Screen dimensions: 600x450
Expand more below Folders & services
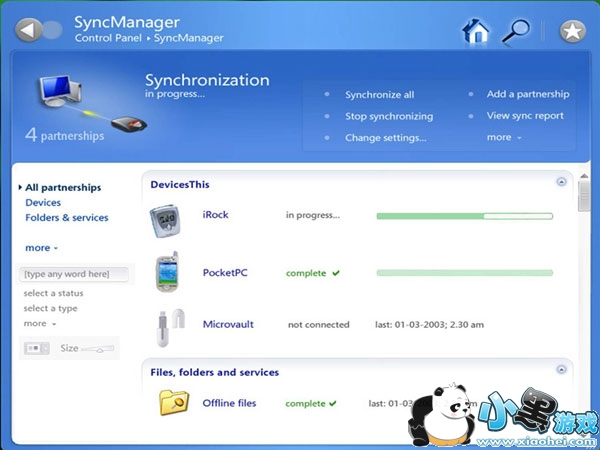click(41, 248)
